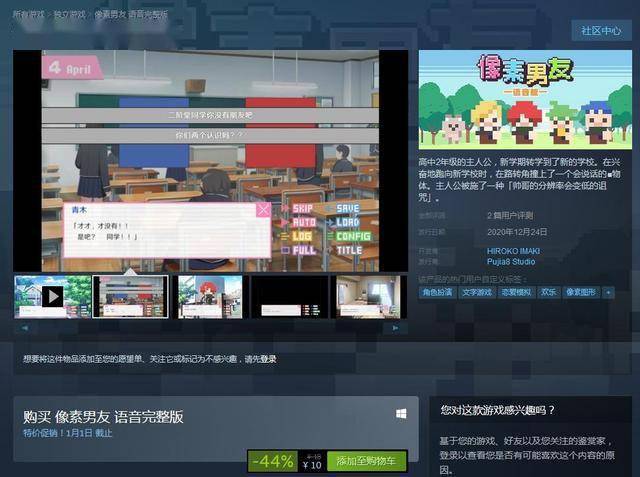Open the LOG icon in game menu
This screenshot has height=477, width=640.
click(x=297, y=236)
